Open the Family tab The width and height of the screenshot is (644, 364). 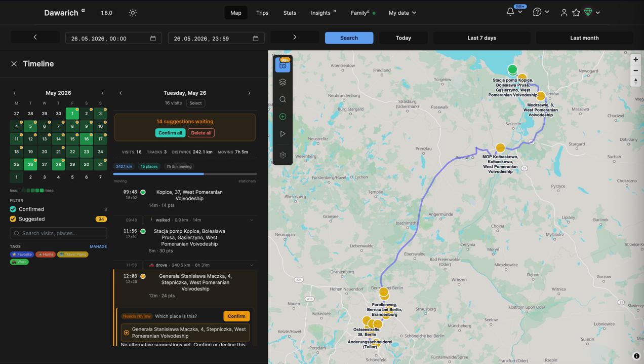pyautogui.click(x=363, y=13)
